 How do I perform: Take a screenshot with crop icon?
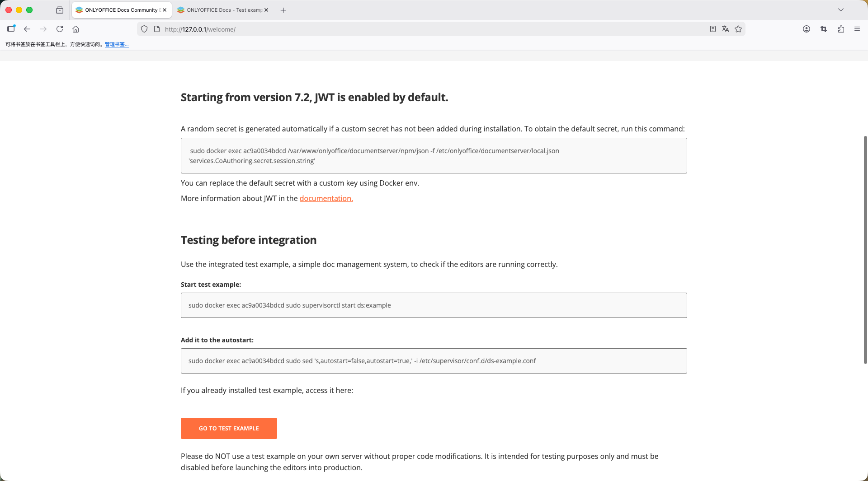(824, 29)
